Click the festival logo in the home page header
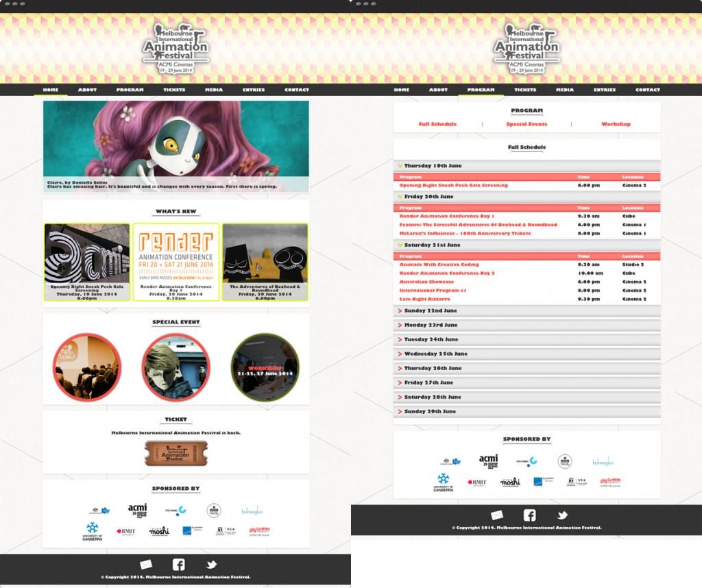This screenshot has width=702, height=588. pos(175,48)
